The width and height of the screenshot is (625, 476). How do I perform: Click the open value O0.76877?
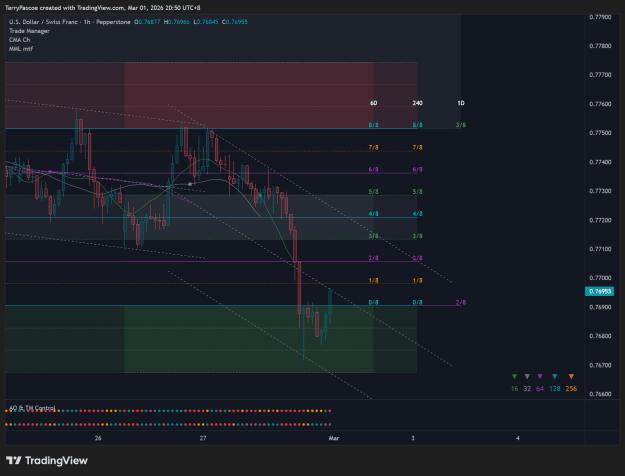click(x=147, y=22)
